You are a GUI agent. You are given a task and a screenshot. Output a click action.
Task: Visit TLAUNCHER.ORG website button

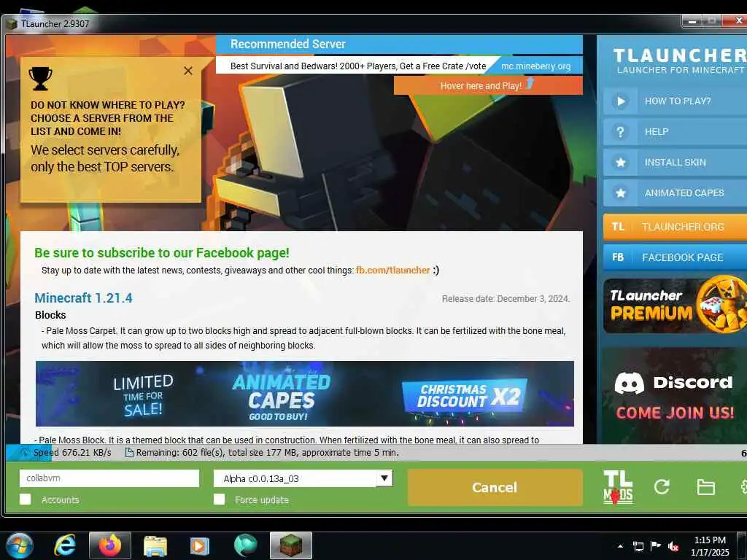(675, 227)
